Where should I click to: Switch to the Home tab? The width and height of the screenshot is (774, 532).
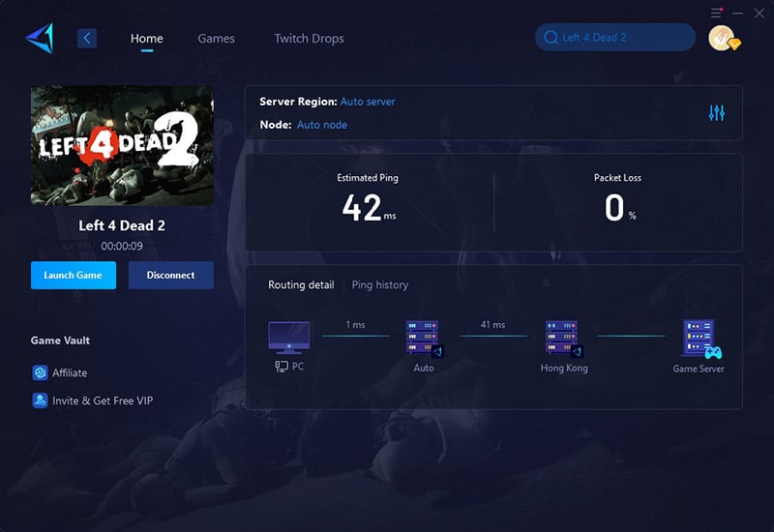coord(147,39)
